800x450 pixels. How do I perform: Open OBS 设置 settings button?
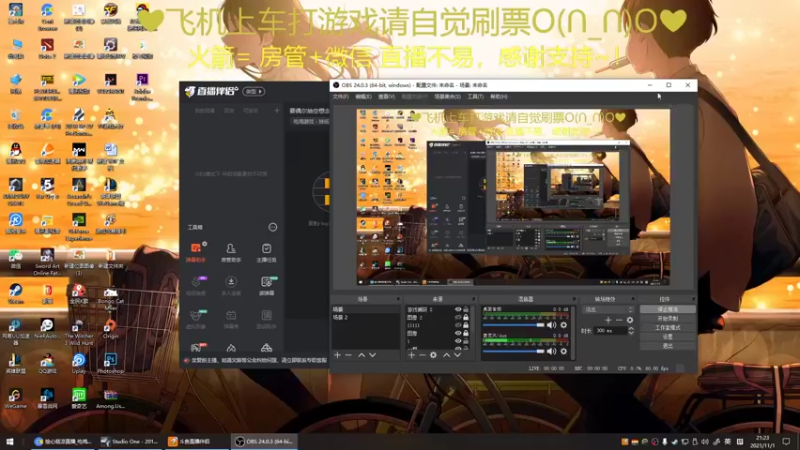(x=667, y=337)
